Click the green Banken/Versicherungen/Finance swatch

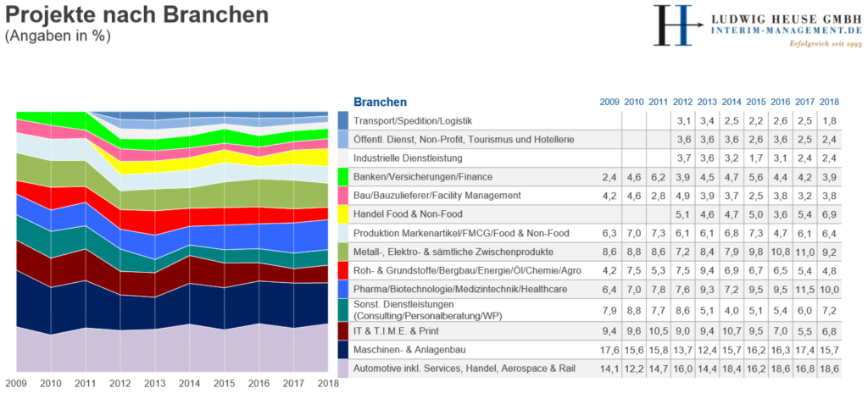343,177
